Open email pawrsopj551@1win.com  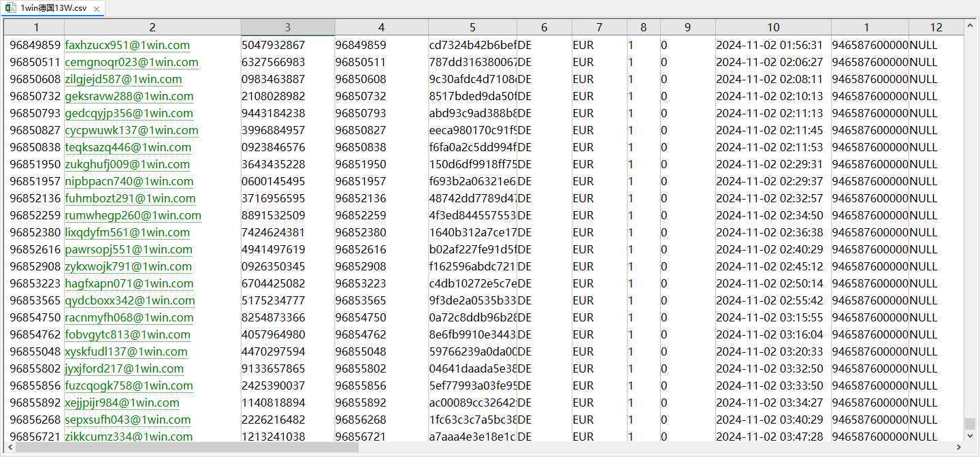point(129,249)
